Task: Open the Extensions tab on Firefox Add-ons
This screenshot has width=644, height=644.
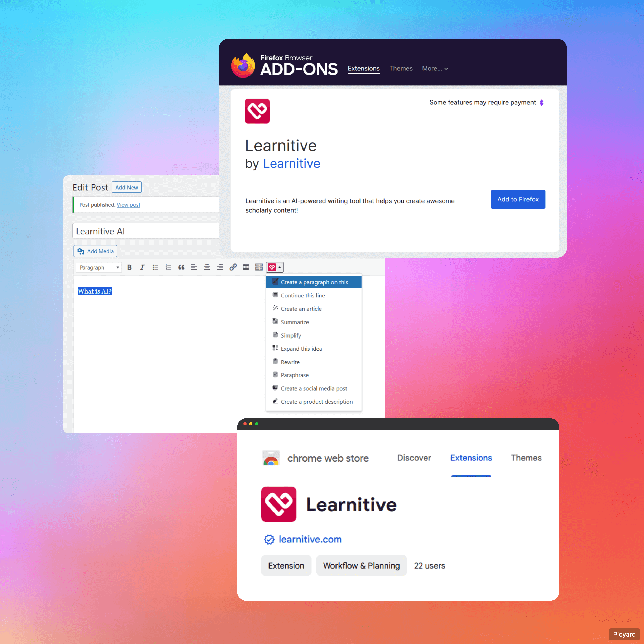Action: coord(364,68)
